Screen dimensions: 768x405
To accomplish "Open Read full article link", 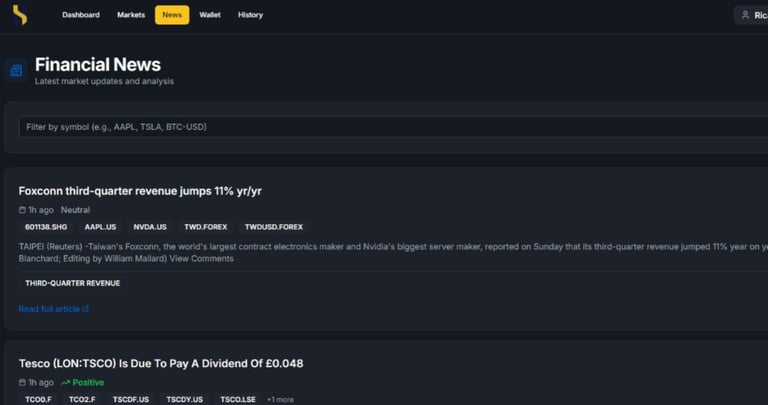I will click(54, 309).
